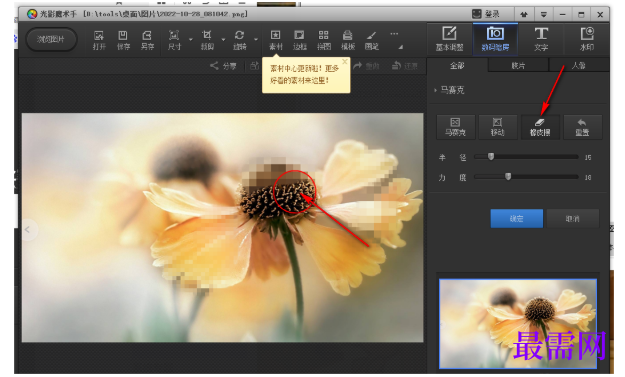Choose the 边框 frame tool
625x377 pixels.
click(299, 40)
